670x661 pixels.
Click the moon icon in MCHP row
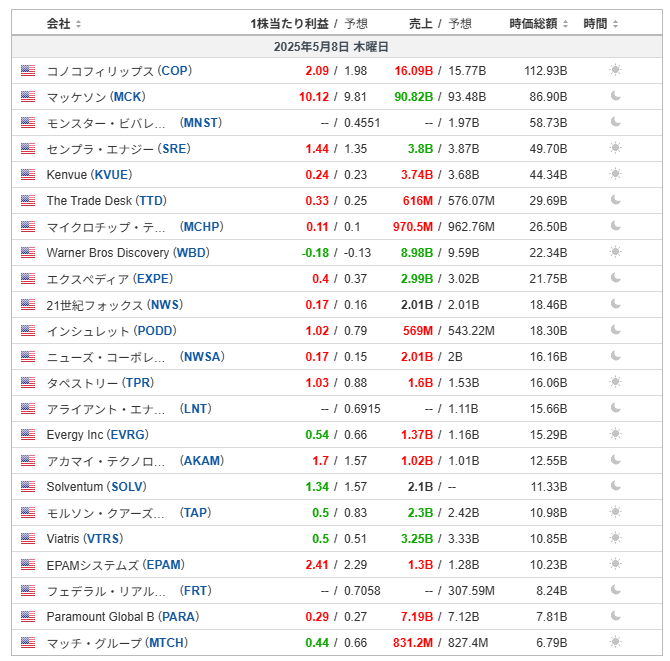pos(615,226)
